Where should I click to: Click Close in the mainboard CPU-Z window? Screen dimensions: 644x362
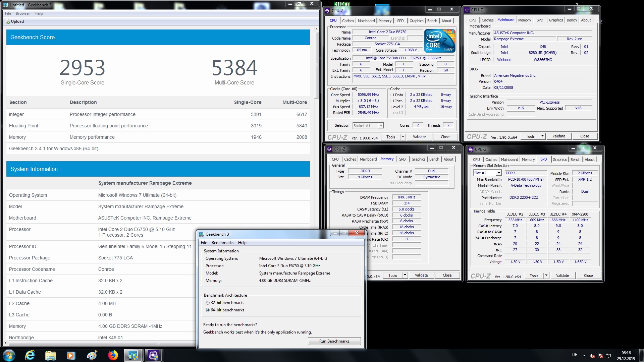[585, 136]
